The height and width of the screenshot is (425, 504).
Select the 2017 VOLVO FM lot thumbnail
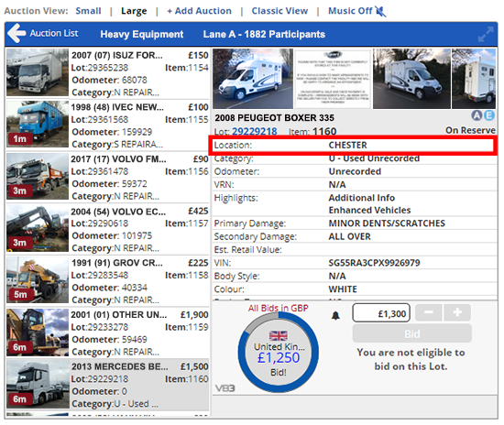tap(38, 176)
